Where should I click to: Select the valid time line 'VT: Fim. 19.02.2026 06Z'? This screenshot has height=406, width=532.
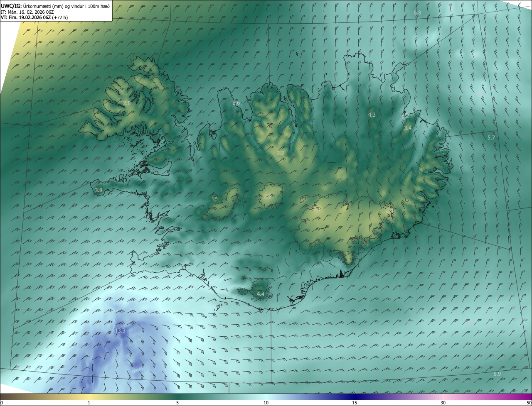[x=26, y=17]
